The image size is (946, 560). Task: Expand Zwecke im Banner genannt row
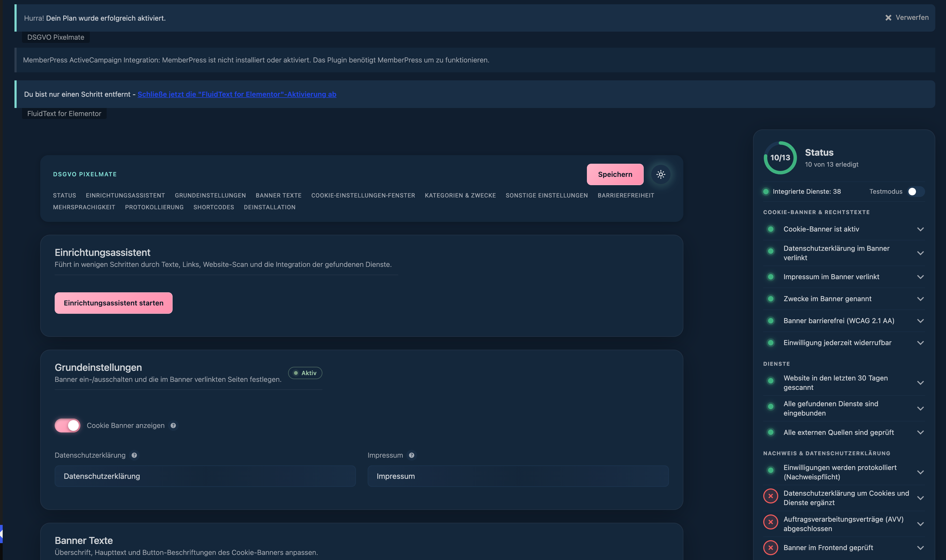pos(920,299)
